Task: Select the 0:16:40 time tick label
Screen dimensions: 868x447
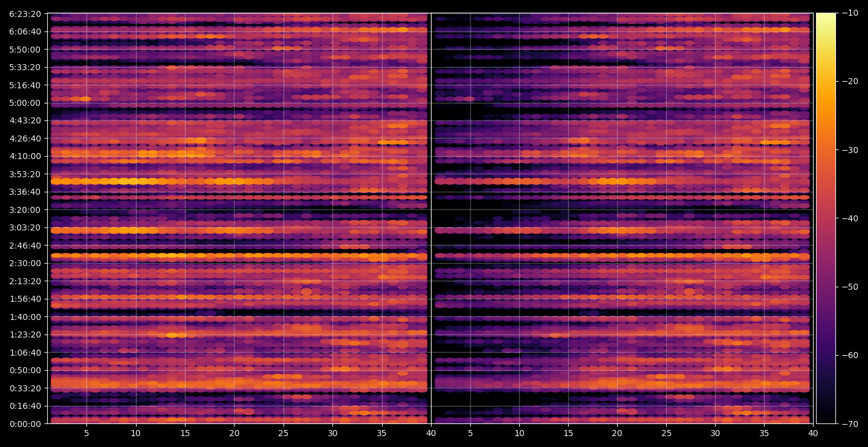Action: pyautogui.click(x=25, y=406)
